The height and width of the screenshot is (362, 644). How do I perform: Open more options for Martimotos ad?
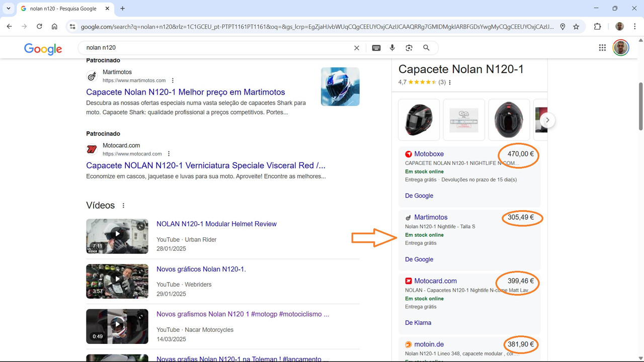(173, 80)
